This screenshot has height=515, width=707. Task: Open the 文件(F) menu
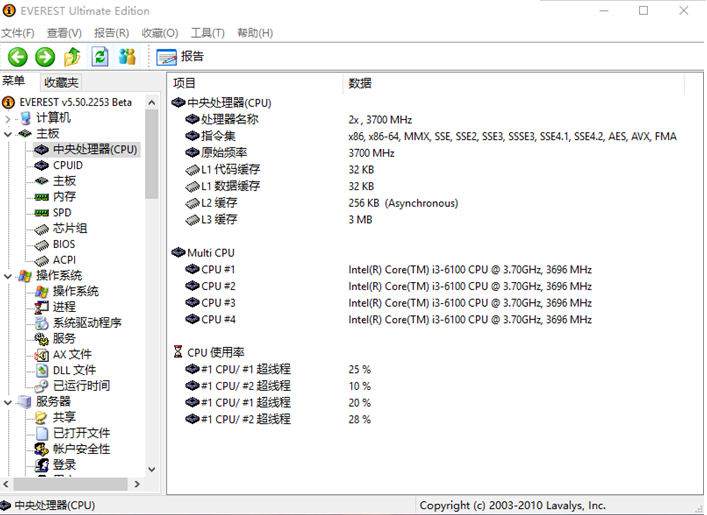pyautogui.click(x=18, y=33)
